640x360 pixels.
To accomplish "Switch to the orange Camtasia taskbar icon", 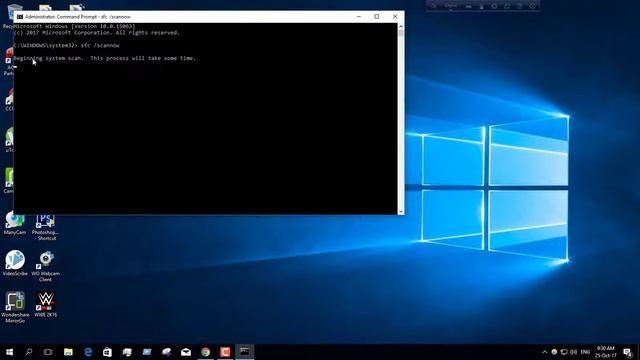I will pyautogui.click(x=225, y=352).
